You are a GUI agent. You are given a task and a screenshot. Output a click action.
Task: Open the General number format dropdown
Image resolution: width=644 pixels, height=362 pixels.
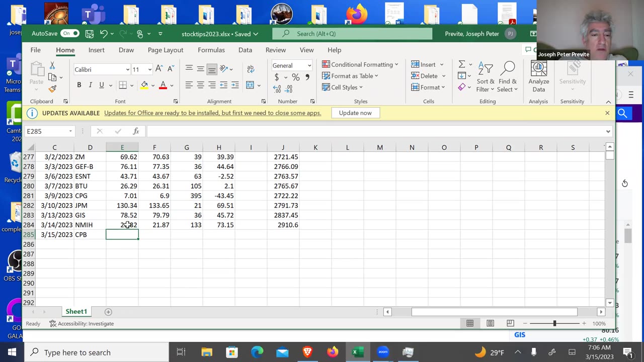click(x=309, y=66)
